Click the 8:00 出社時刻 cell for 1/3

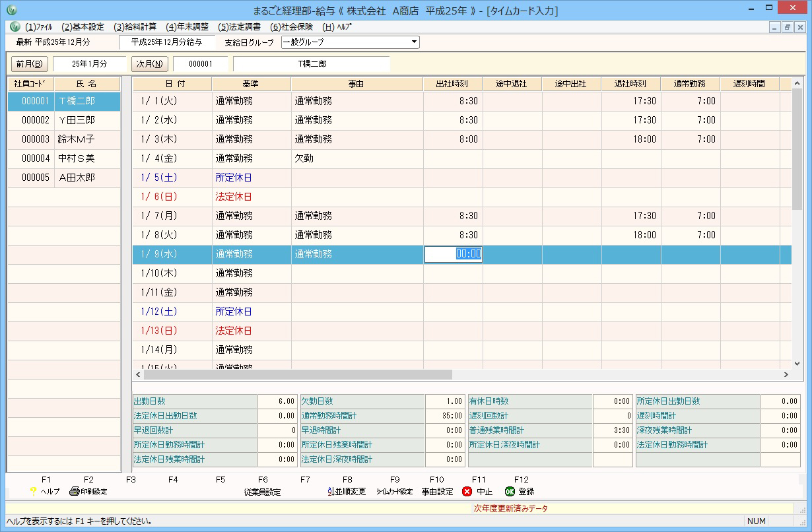pyautogui.click(x=453, y=139)
